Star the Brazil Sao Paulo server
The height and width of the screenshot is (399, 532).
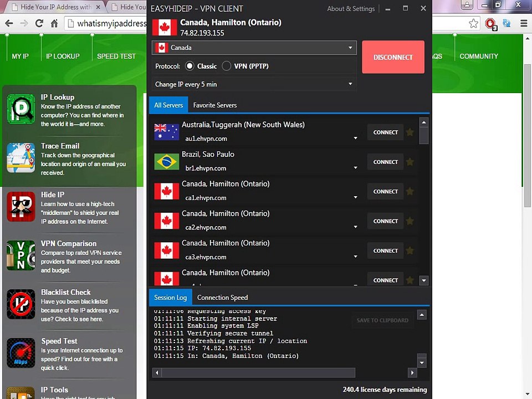(x=410, y=162)
